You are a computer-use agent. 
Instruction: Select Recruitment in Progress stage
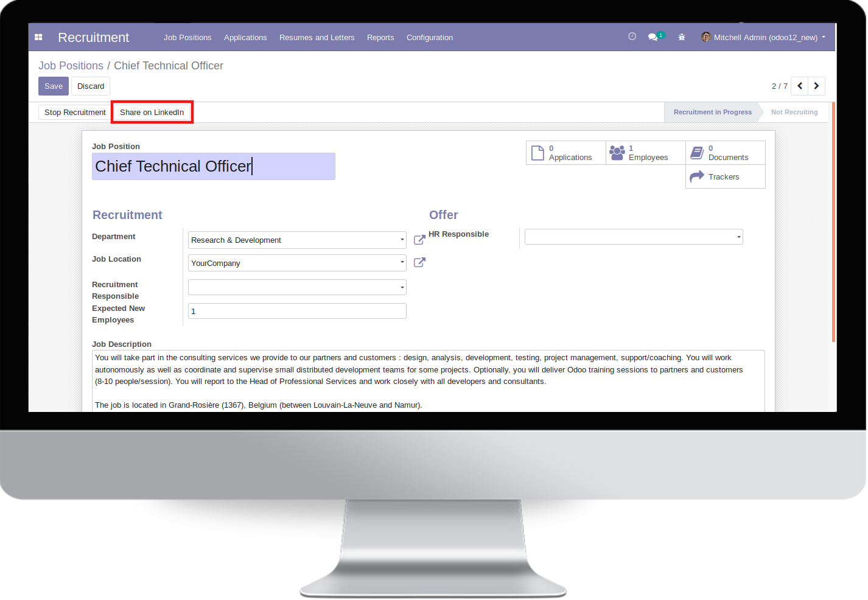[x=712, y=112]
